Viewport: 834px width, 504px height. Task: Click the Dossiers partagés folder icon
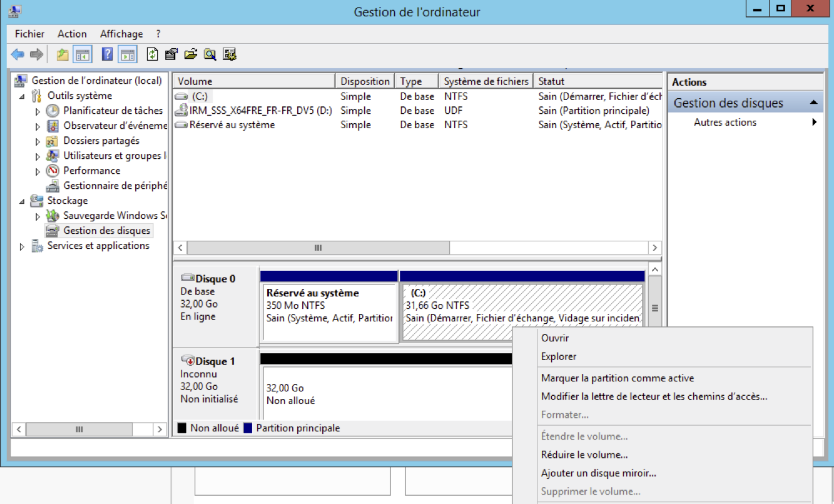[x=53, y=141]
